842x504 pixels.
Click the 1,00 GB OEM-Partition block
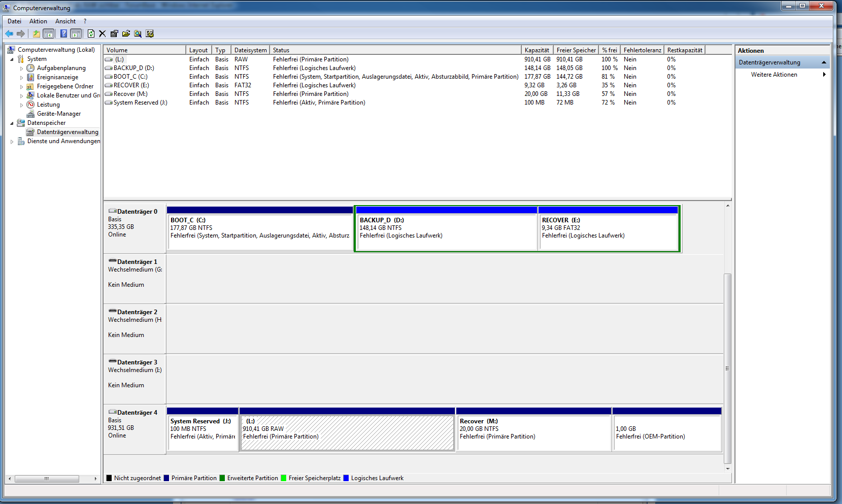667,429
